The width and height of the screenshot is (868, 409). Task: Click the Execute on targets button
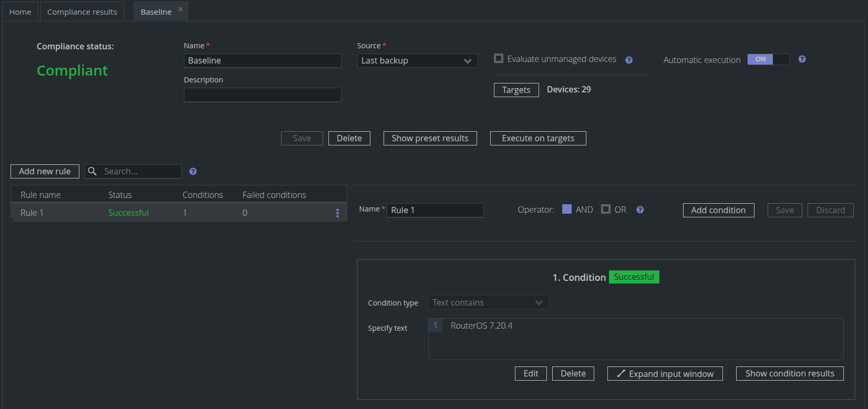(538, 139)
